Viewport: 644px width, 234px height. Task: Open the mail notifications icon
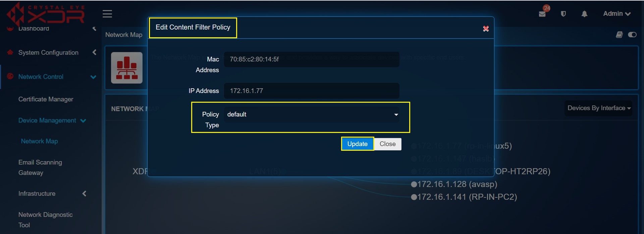click(x=542, y=14)
